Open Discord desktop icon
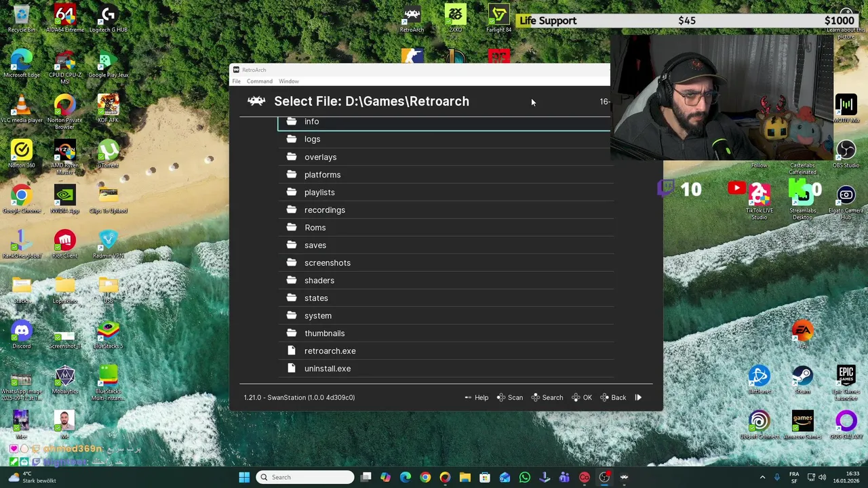The width and height of the screenshot is (868, 488). (22, 335)
